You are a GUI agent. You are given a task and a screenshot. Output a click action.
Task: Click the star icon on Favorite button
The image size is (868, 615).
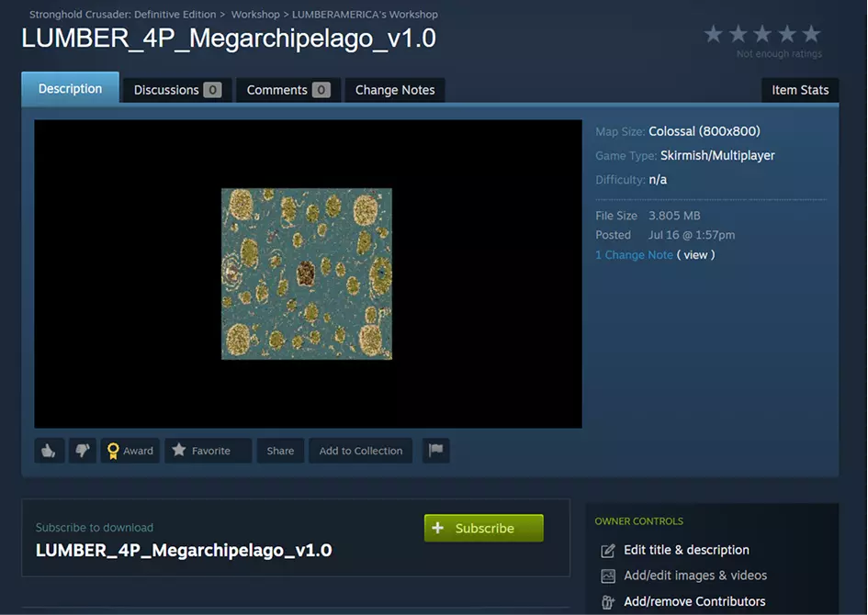click(x=179, y=450)
